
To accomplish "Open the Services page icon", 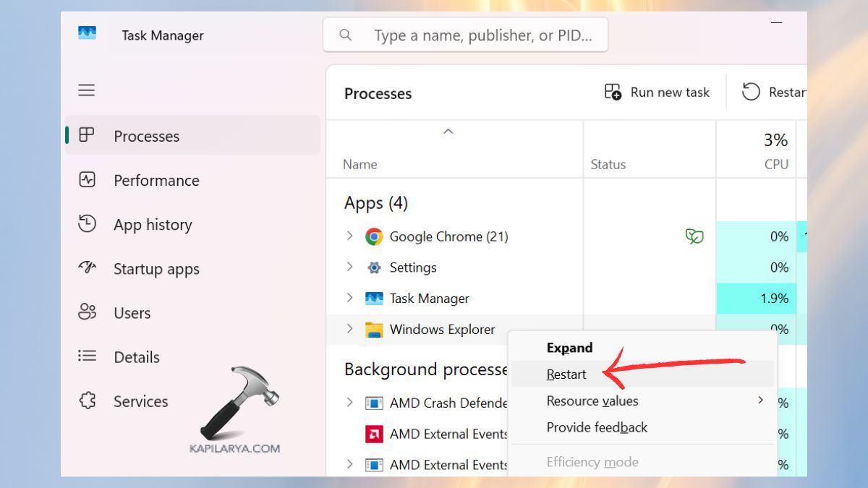I will pos(86,401).
